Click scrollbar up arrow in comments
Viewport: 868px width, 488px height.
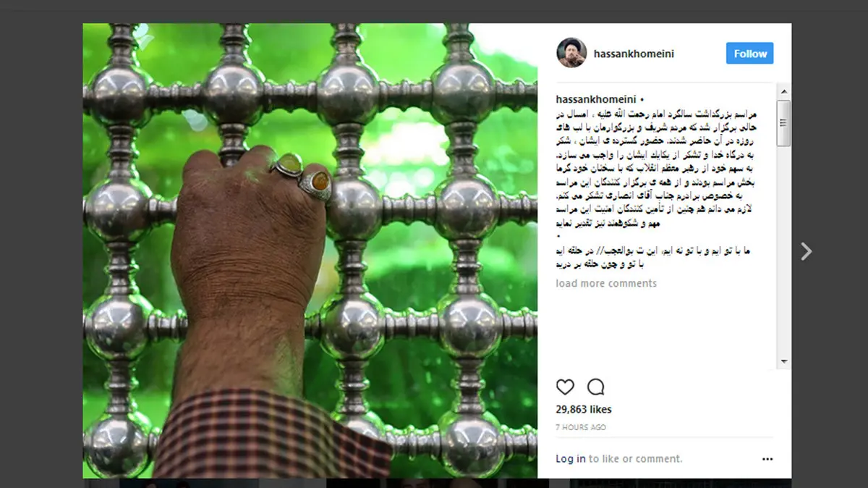click(784, 91)
